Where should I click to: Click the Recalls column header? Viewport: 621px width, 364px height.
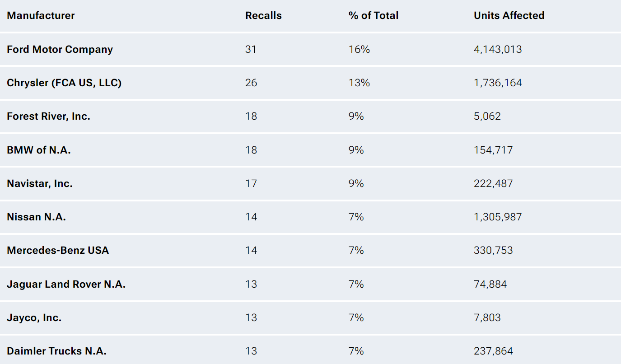click(x=263, y=16)
